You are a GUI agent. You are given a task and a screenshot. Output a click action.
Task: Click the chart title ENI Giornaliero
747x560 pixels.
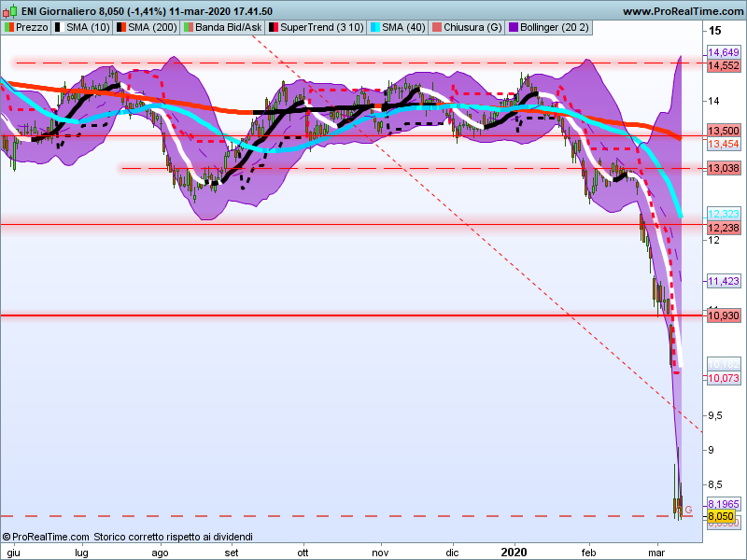(59, 11)
